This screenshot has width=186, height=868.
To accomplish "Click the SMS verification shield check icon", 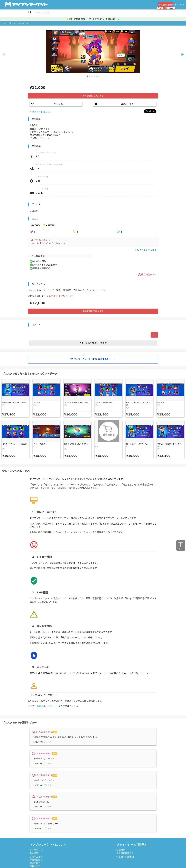I will (34, 581).
